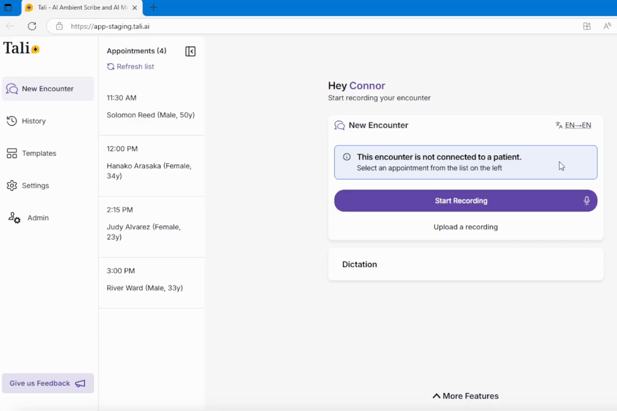Expand the Dictation panel
The image size is (617, 411).
[465, 264]
